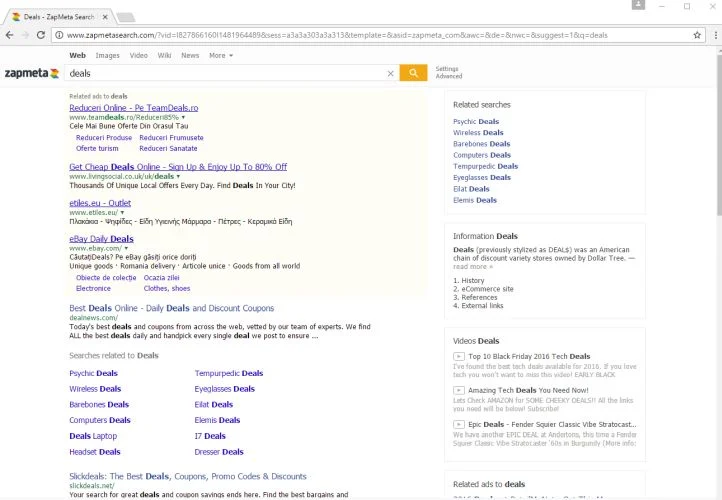Open dropdown arrow next to livingsocial.co.uk URL
The width and height of the screenshot is (722, 500).
pyautogui.click(x=178, y=176)
